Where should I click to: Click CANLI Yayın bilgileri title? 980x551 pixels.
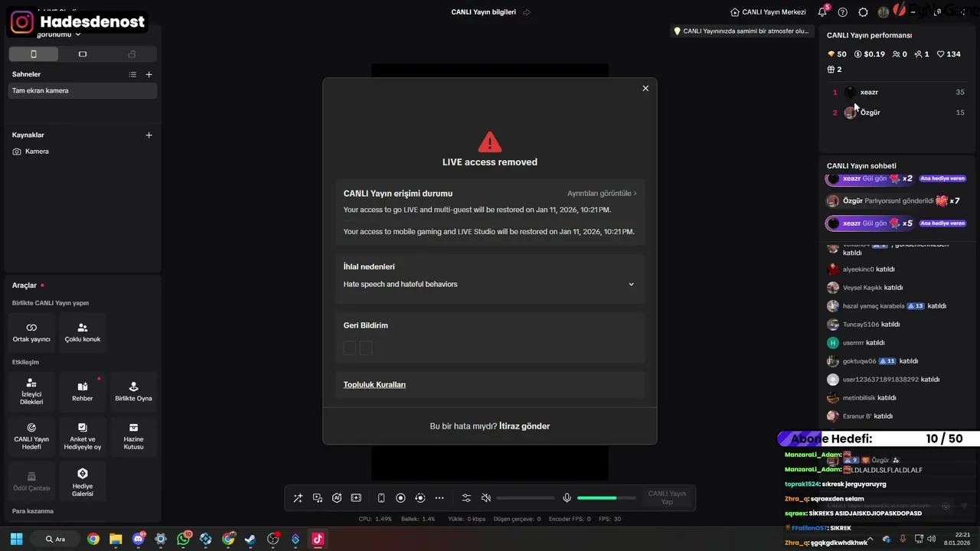(x=483, y=12)
